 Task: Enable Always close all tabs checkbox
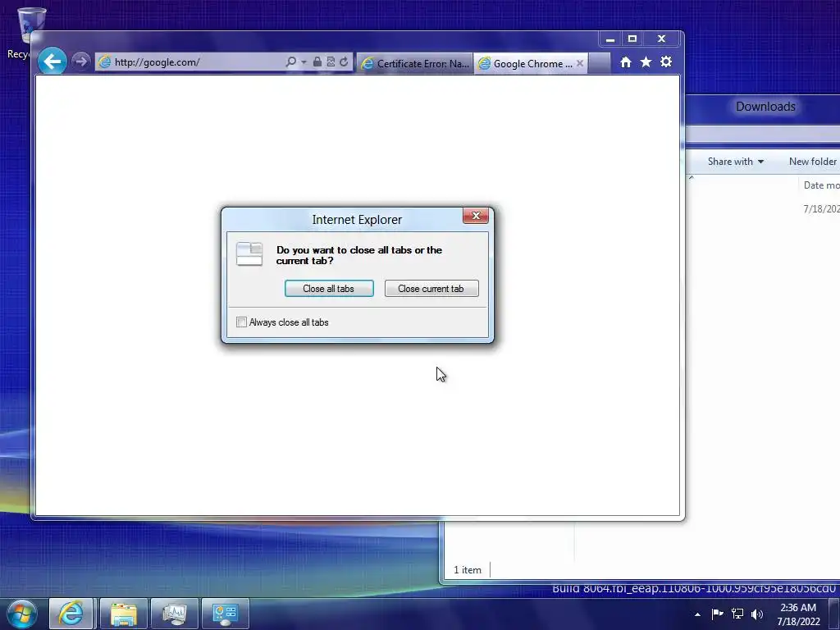coord(241,322)
